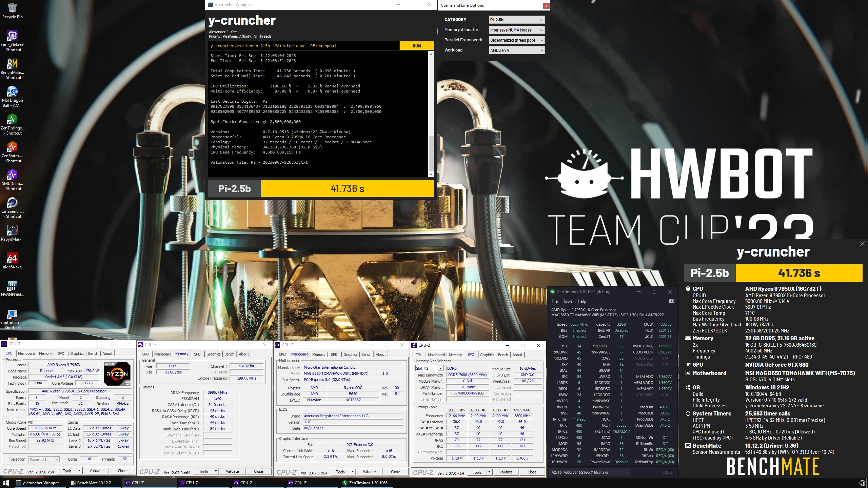Open ZenTimings module selector A2 dropdown
This screenshot has height=488, width=868.
590,472
